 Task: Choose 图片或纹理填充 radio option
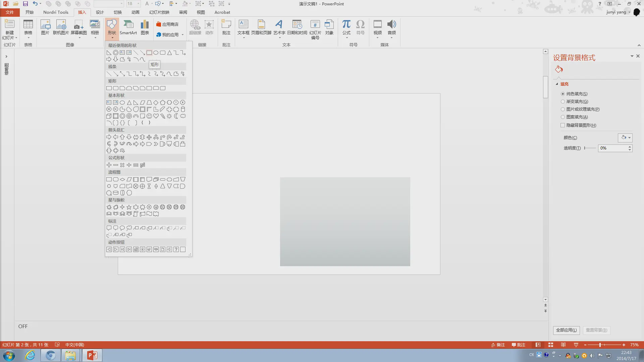[563, 109]
